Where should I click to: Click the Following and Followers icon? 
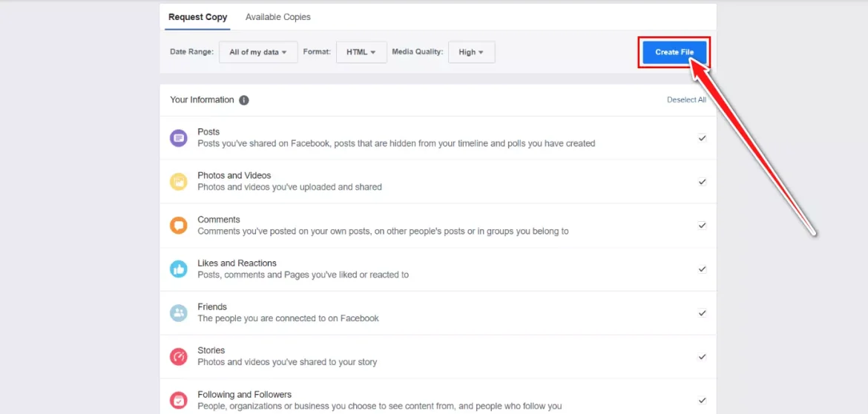pyautogui.click(x=178, y=400)
